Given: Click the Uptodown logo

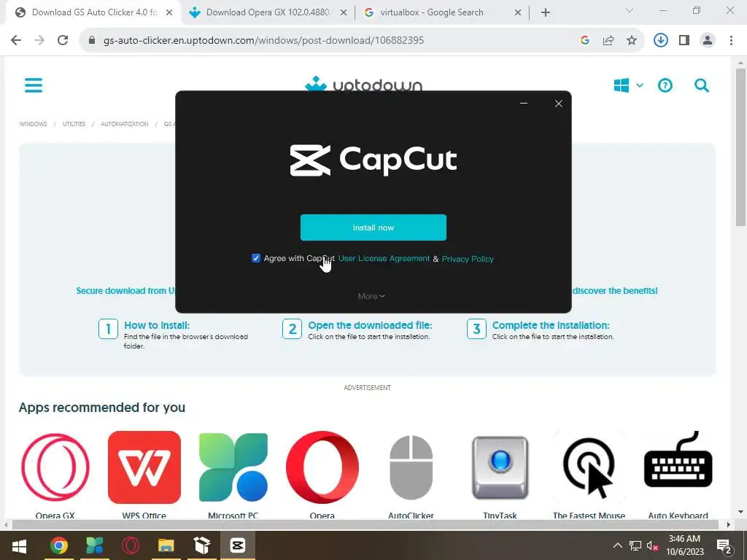Looking at the screenshot, I should (x=363, y=84).
